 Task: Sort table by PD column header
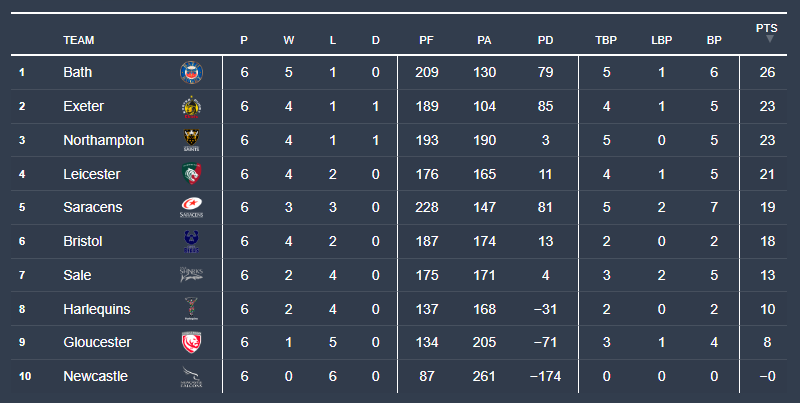pos(545,41)
